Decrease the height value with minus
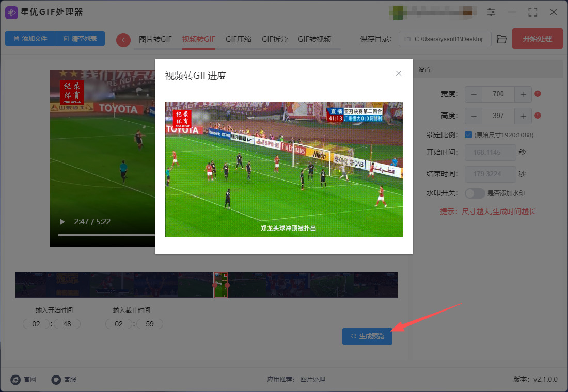 [x=474, y=116]
